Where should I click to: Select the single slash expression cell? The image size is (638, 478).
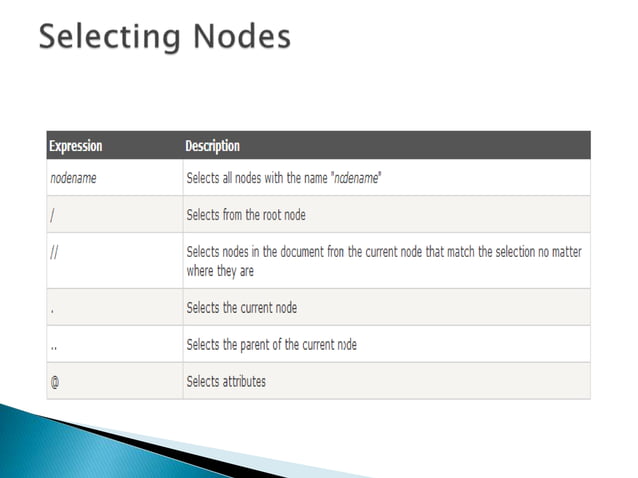(52, 215)
